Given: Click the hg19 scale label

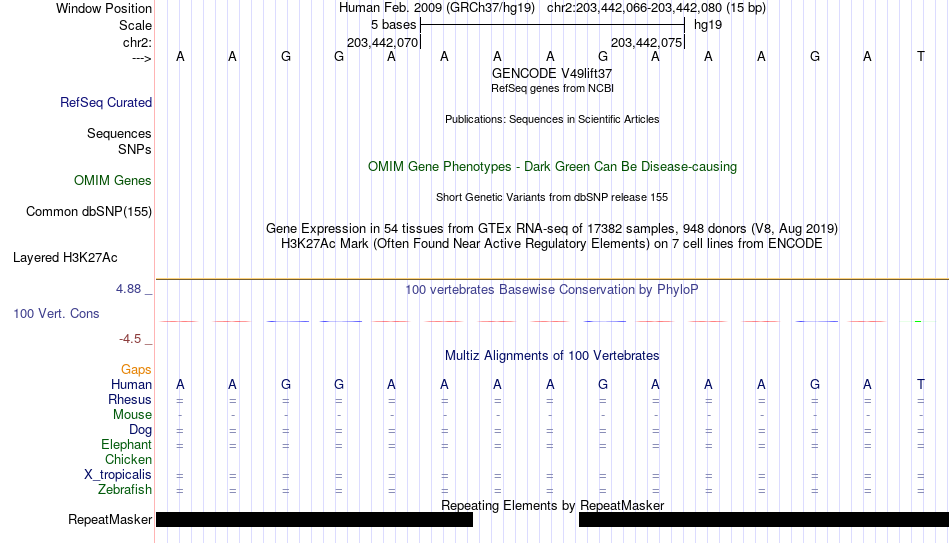Looking at the screenshot, I should 708,25.
